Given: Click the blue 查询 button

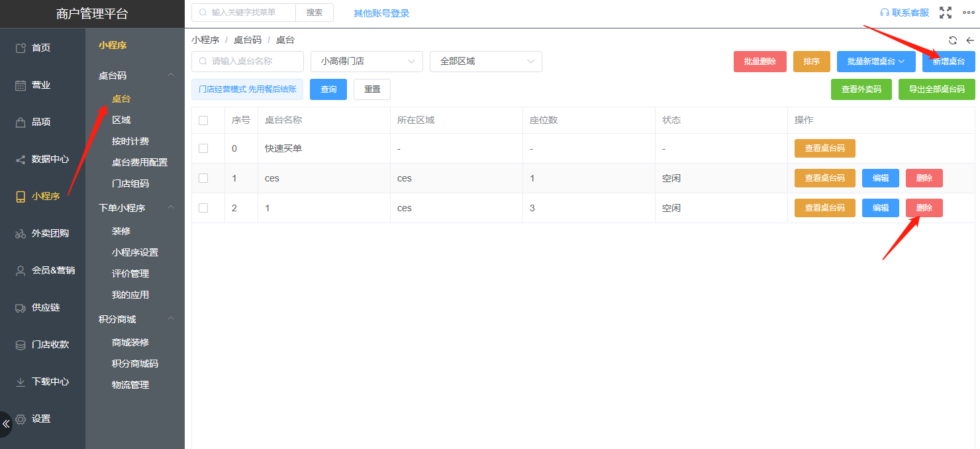Looking at the screenshot, I should click(328, 89).
